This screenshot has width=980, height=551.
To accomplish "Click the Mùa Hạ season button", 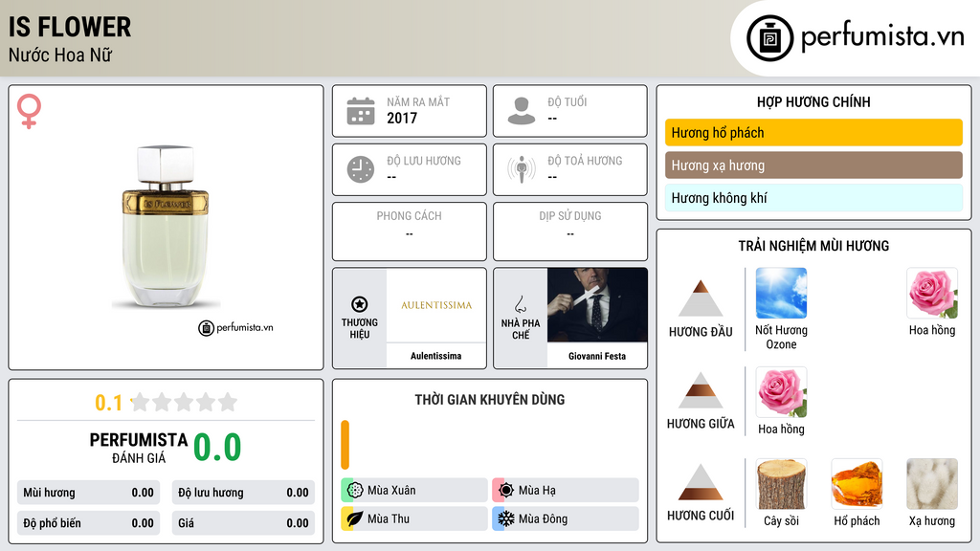I will 565,490.
